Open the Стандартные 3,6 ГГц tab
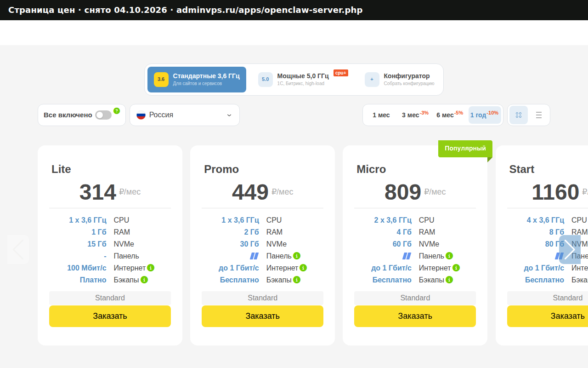 [x=197, y=80]
